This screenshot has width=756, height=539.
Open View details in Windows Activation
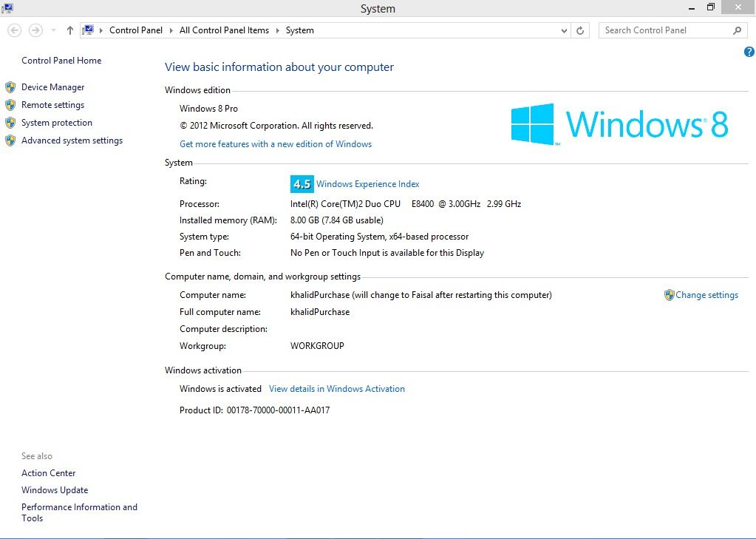click(x=337, y=388)
